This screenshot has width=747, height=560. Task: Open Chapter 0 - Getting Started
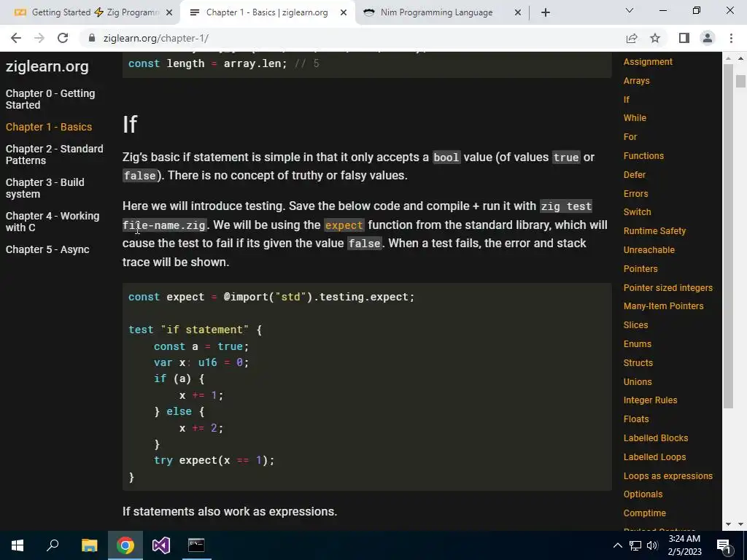tap(50, 99)
